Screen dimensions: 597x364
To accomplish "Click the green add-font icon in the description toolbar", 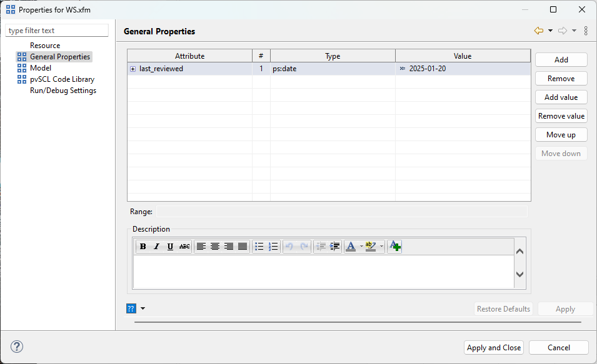I will pos(394,246).
